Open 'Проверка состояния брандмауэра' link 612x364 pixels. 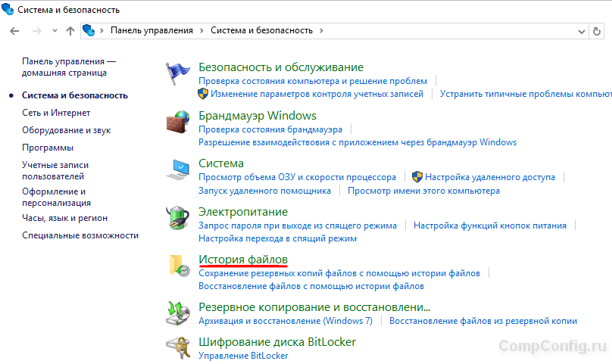pyautogui.click(x=270, y=129)
